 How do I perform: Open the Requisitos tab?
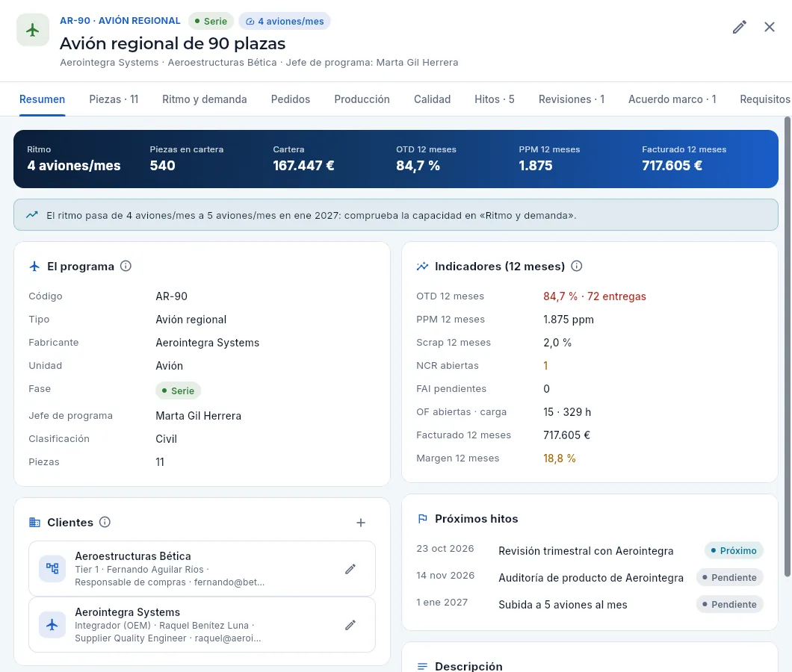click(765, 99)
